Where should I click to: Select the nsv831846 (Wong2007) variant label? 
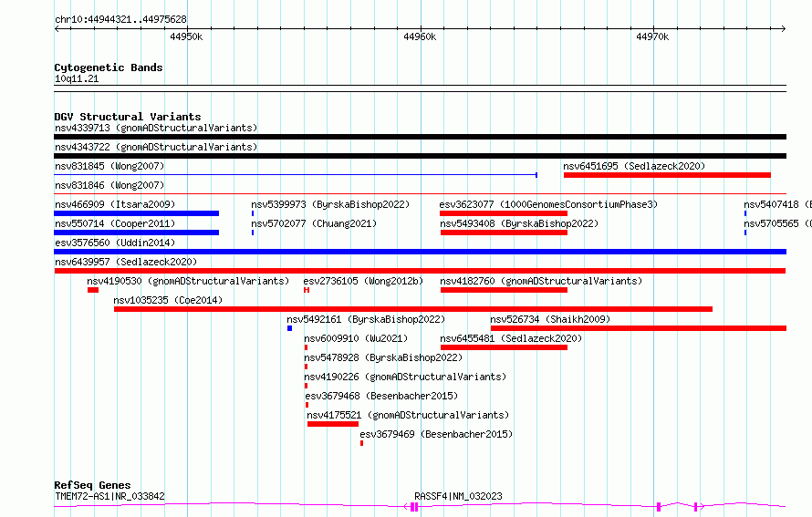109,185
